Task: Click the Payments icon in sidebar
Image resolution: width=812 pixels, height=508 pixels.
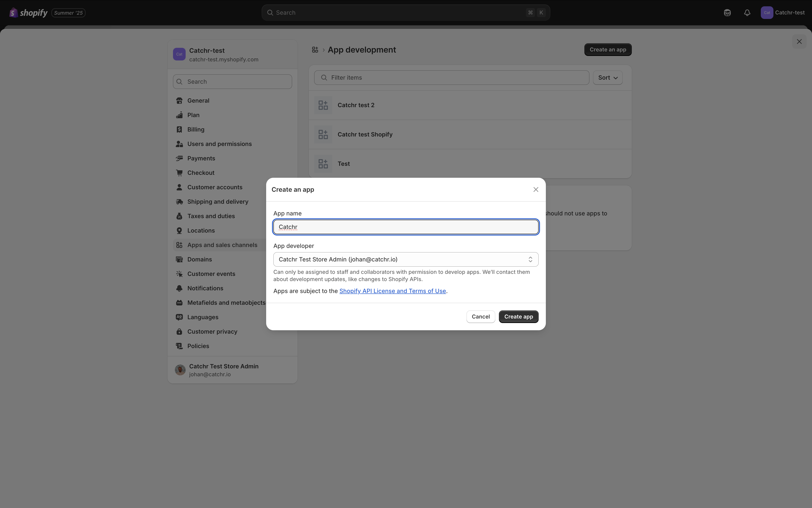Action: pos(179,159)
